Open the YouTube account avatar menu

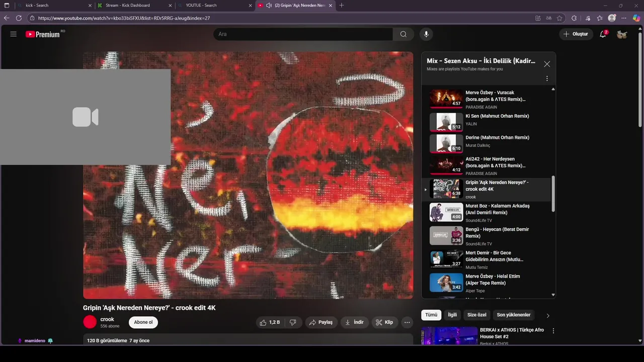coord(622,34)
